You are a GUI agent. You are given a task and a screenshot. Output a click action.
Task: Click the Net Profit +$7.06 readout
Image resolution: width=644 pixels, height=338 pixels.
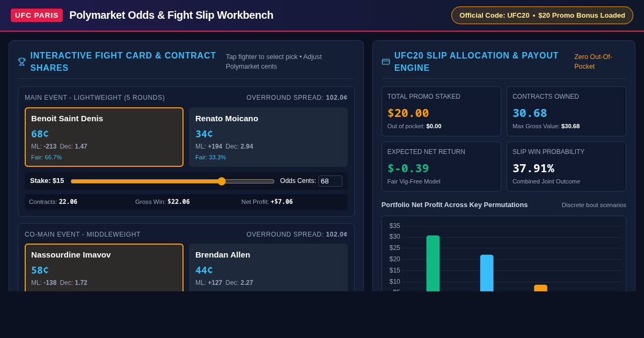pyautogui.click(x=267, y=202)
